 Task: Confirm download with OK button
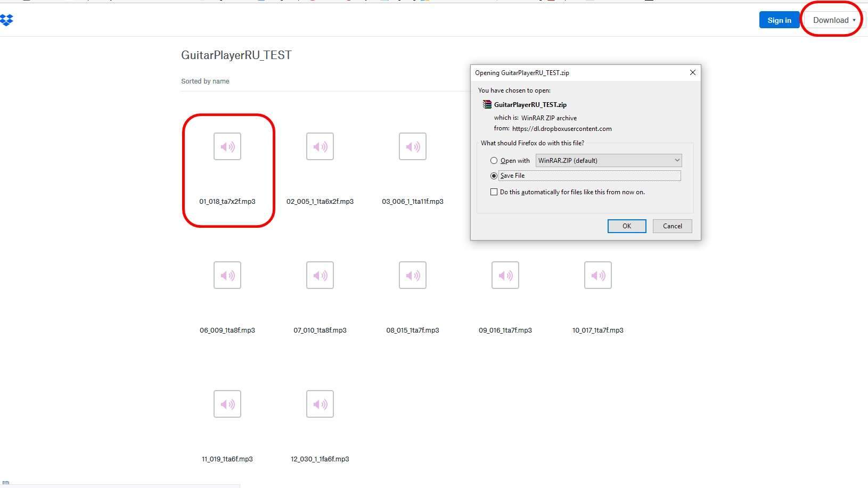click(x=627, y=226)
